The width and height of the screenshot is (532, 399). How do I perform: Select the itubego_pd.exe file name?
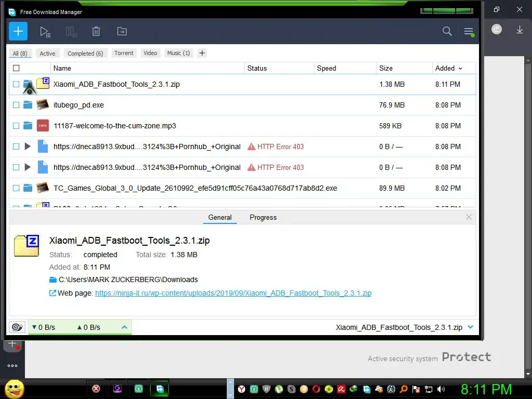tap(79, 105)
